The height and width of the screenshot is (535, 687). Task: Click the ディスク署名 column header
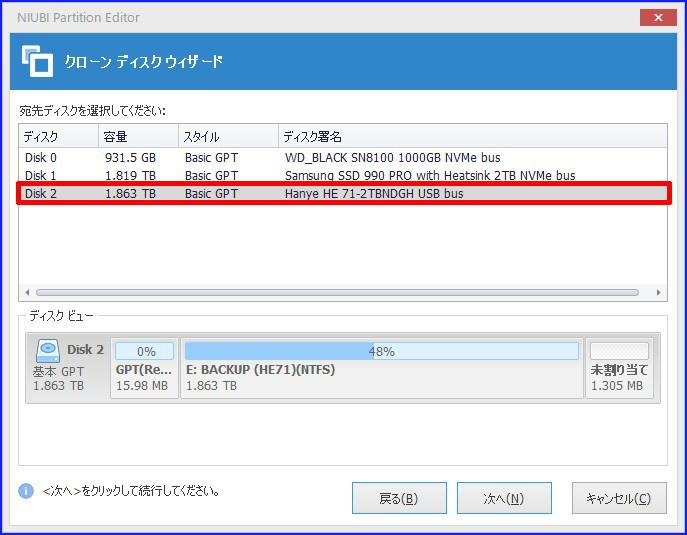pyautogui.click(x=473, y=136)
